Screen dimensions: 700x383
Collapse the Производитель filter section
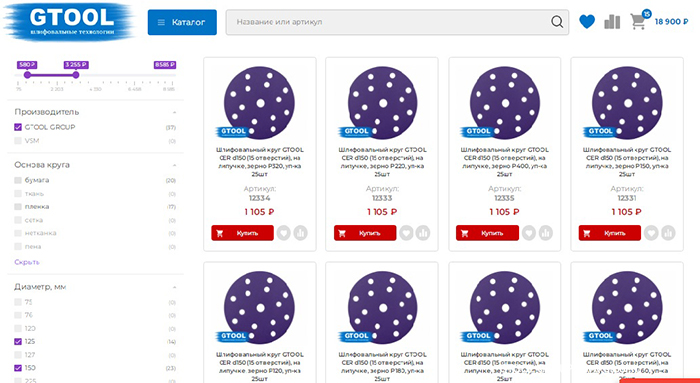pyautogui.click(x=174, y=112)
